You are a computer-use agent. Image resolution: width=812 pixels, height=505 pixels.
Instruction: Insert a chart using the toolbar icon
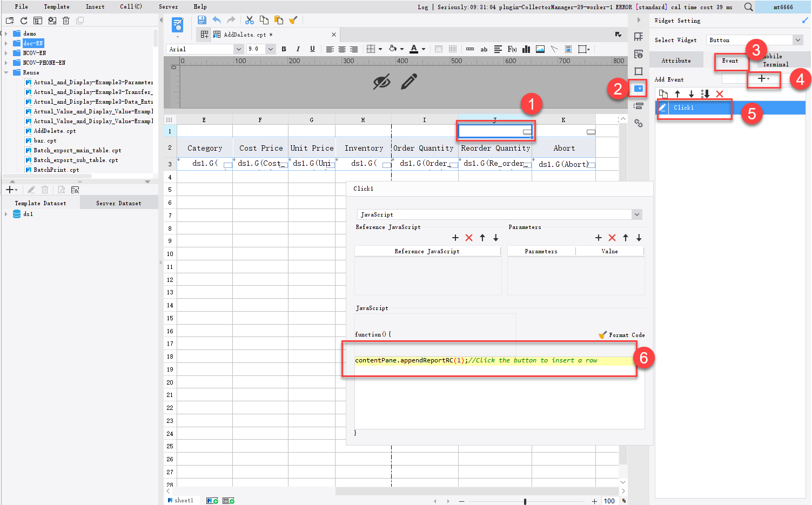526,49
